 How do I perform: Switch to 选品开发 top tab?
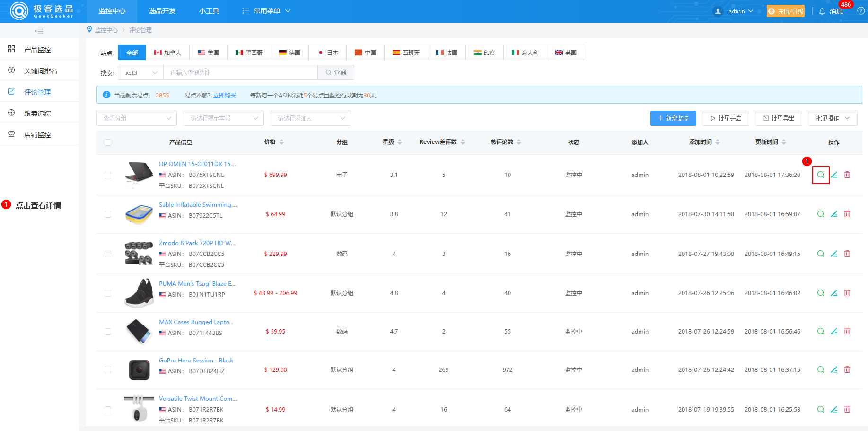pyautogui.click(x=162, y=11)
